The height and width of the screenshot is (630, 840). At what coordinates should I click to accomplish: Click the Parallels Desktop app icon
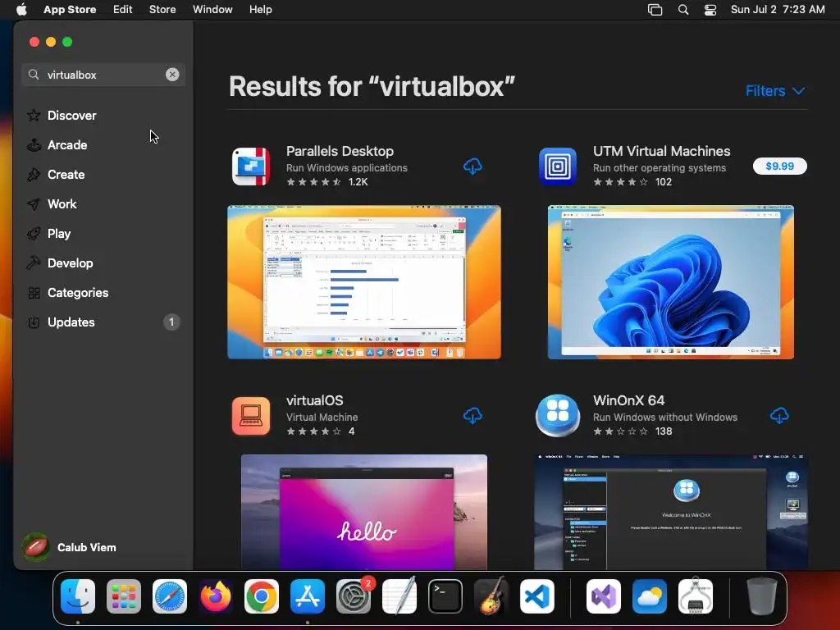251,167
